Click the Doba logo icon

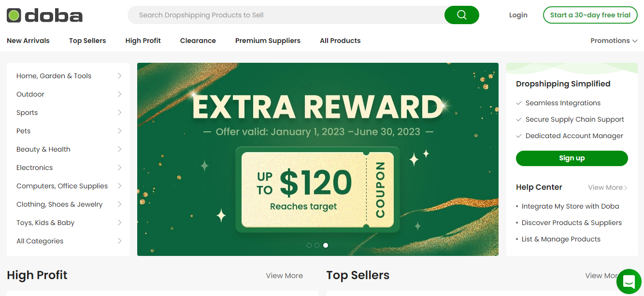pos(14,15)
